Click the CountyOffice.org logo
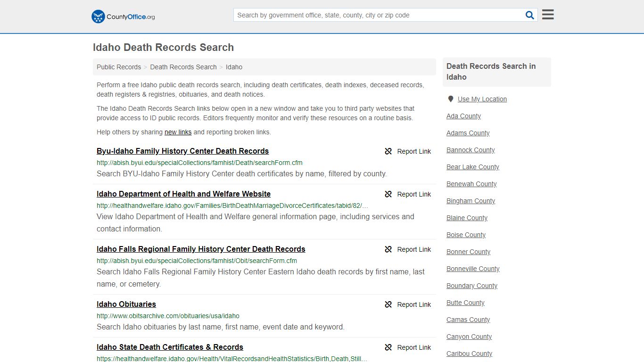 click(x=123, y=16)
